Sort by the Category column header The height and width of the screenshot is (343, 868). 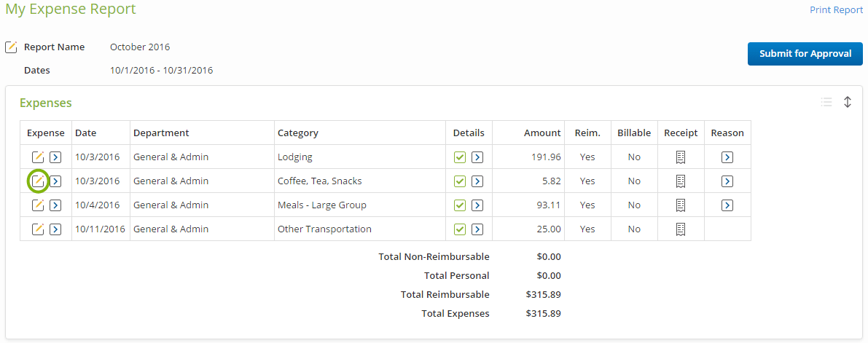(298, 133)
